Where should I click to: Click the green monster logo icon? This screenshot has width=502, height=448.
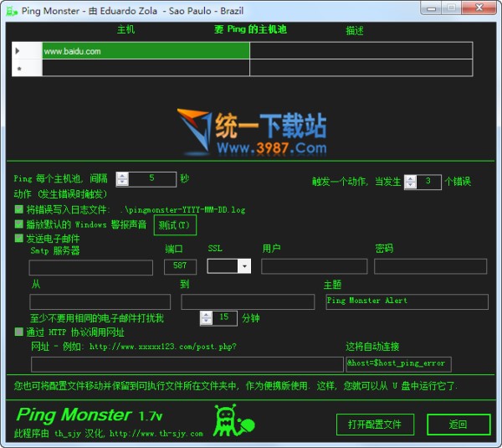[234, 420]
